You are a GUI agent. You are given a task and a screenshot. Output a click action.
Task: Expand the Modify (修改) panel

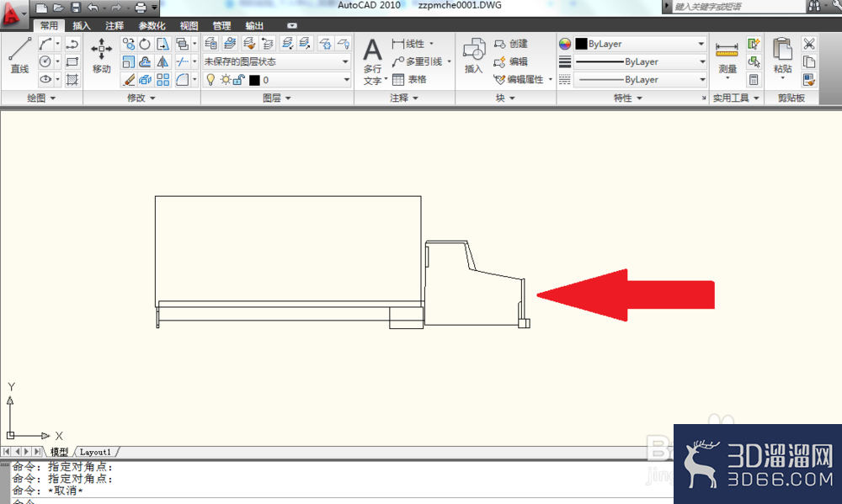click(x=141, y=98)
